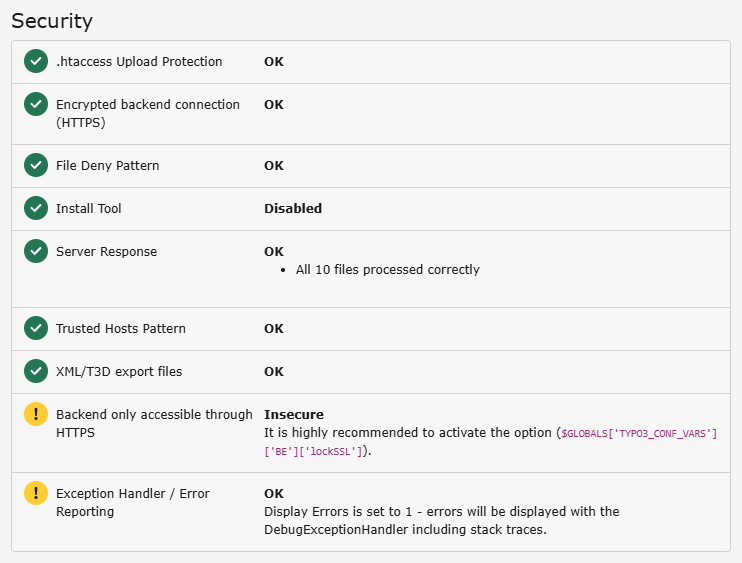742x563 pixels.
Task: Click the Trusted Hosts Pattern label
Action: coord(121,329)
